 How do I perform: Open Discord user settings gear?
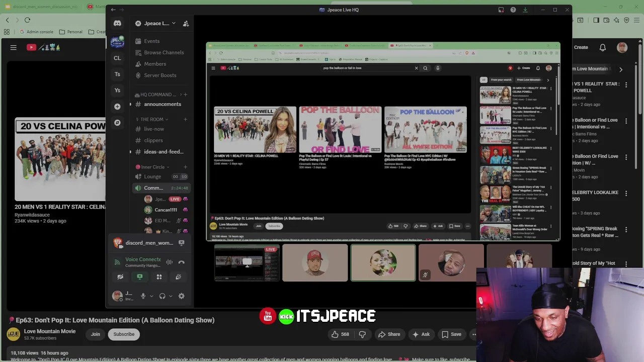tap(181, 296)
